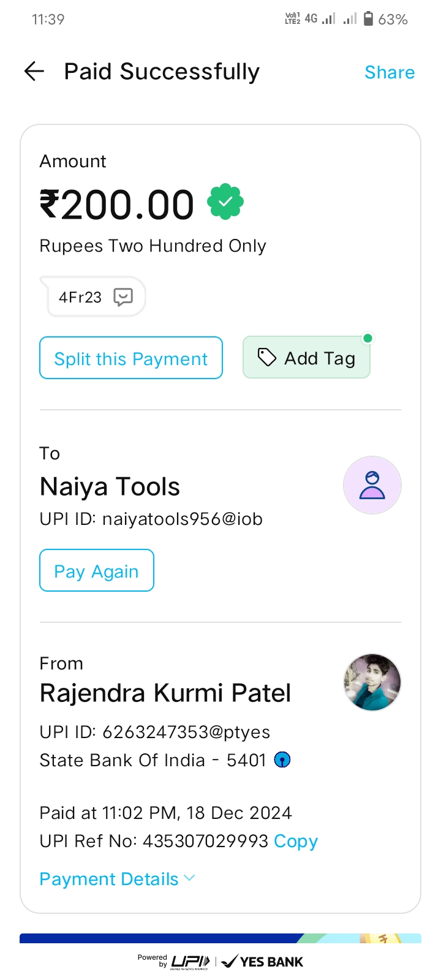Tap the YES BANK logo
441x980 pixels.
click(263, 962)
